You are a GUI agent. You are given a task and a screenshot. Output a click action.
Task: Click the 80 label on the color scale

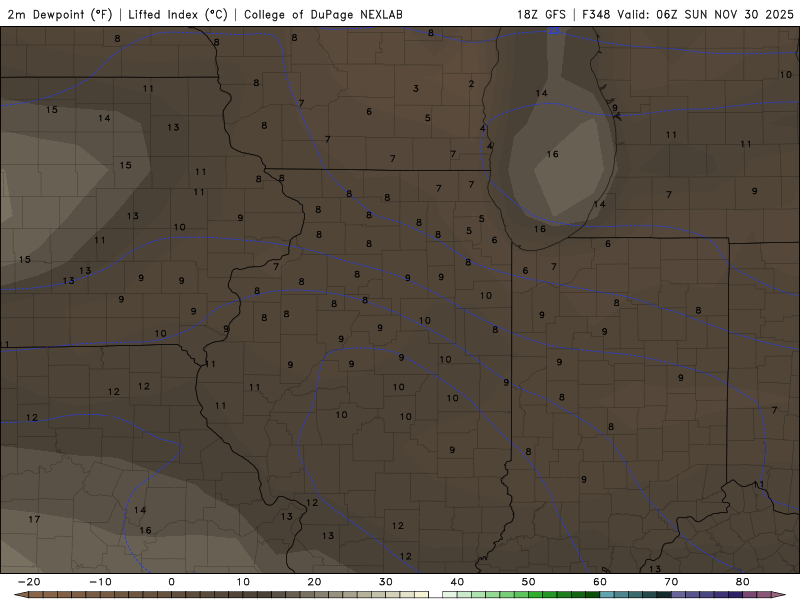click(x=743, y=582)
